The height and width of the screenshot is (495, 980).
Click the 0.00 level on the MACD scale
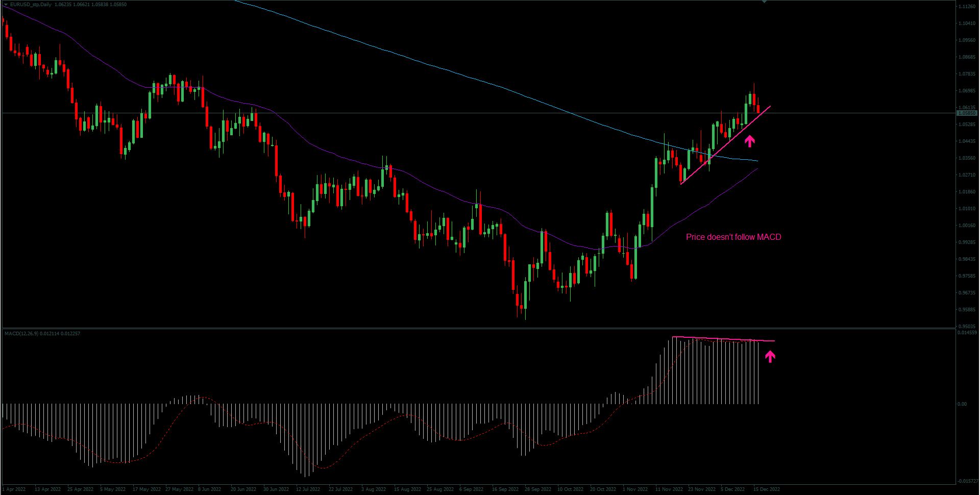click(x=962, y=404)
